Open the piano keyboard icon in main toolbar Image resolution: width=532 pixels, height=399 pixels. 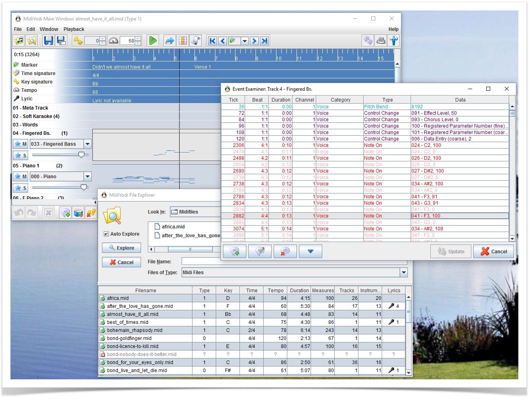click(x=381, y=41)
